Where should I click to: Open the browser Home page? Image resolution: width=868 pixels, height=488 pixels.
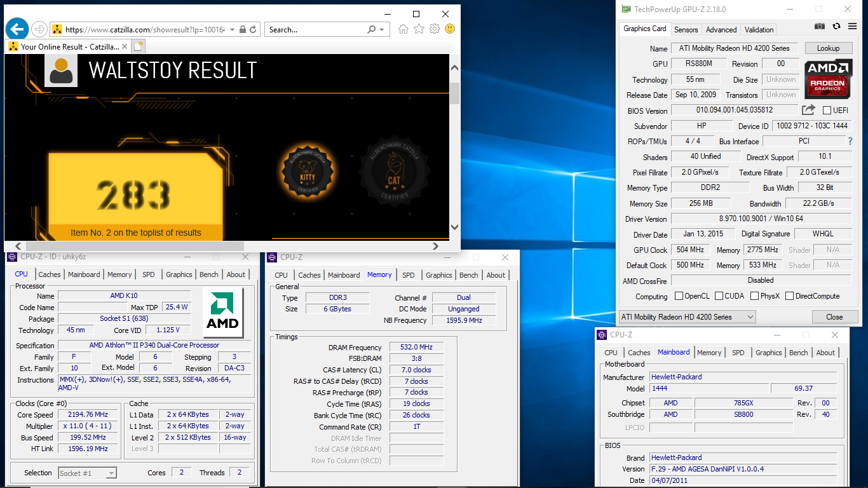[x=403, y=29]
